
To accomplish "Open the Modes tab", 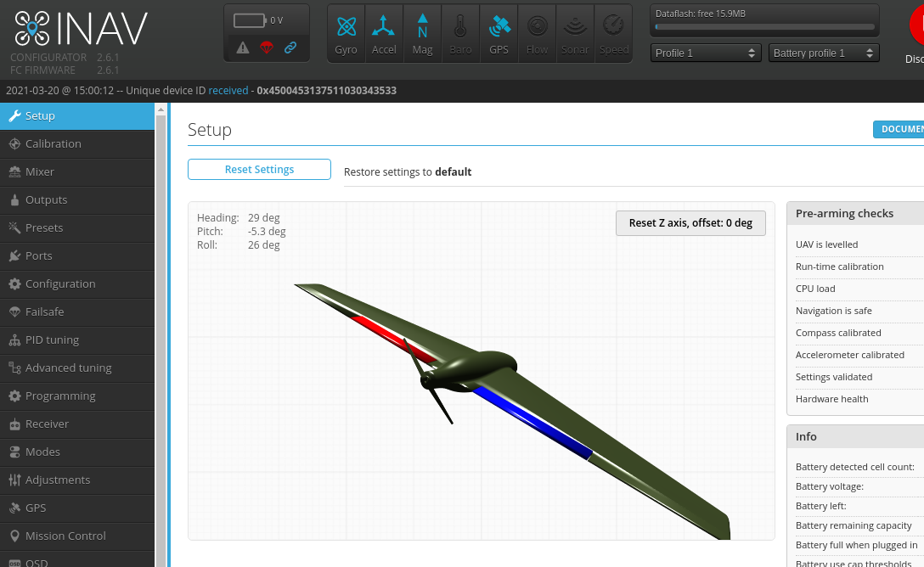I will coord(77,452).
